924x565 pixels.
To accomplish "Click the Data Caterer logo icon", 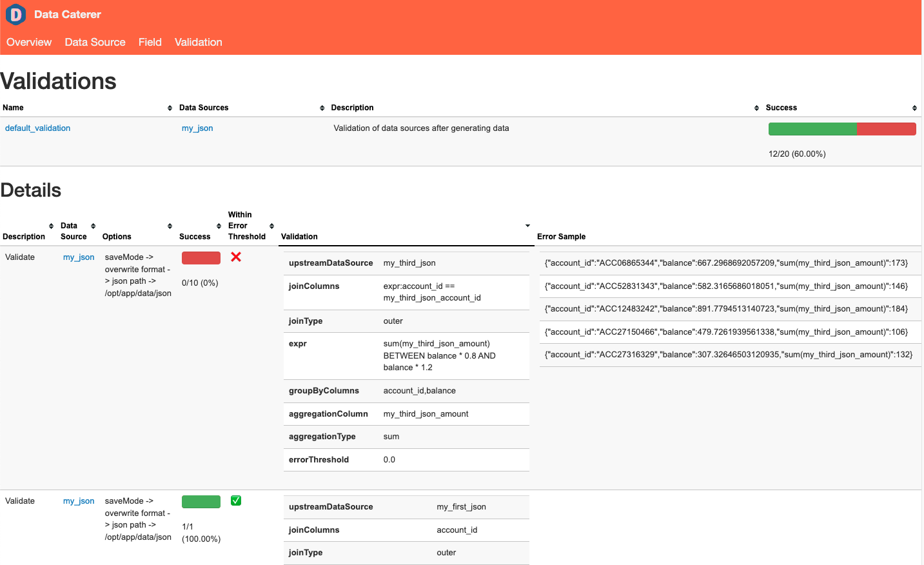I will 15,14.
